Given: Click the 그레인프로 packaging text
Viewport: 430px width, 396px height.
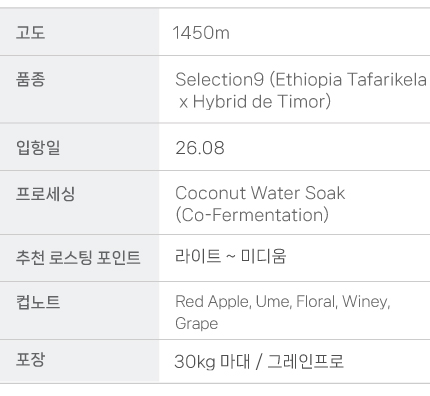Looking at the screenshot, I should [x=305, y=361].
